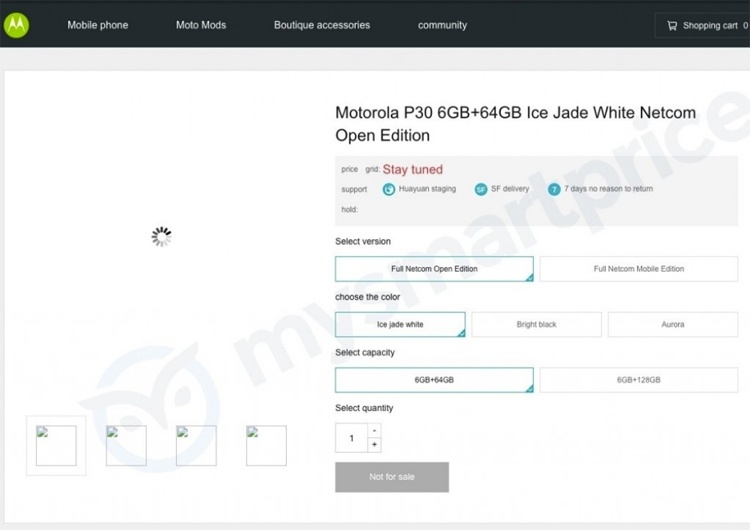Select 6GB+128GB capacity
The image size is (750, 530).
[639, 380]
